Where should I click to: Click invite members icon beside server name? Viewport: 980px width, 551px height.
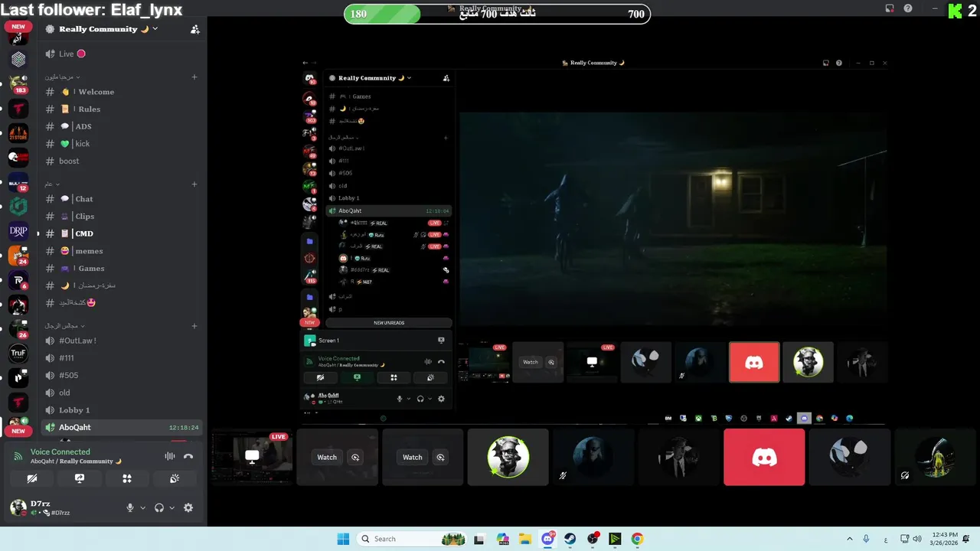click(x=194, y=29)
